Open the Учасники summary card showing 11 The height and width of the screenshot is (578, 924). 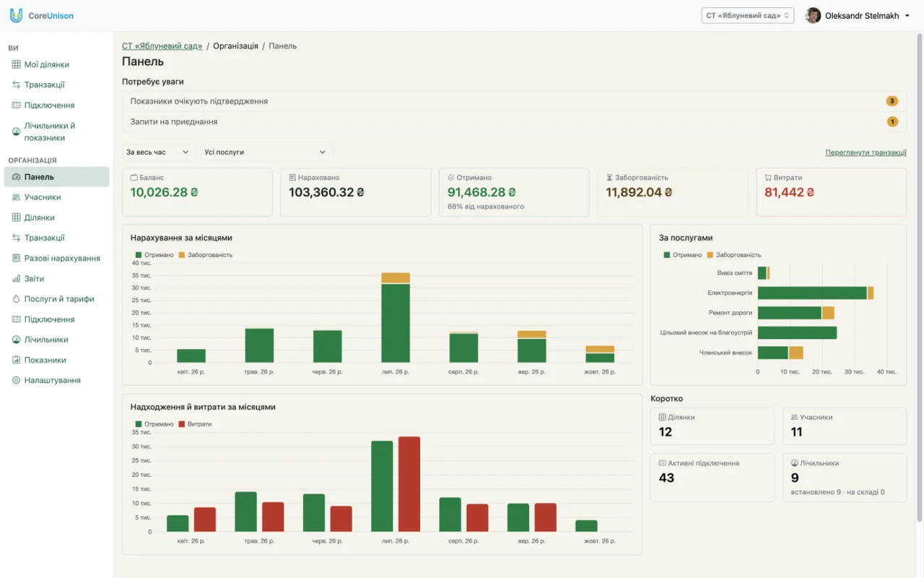pyautogui.click(x=845, y=426)
